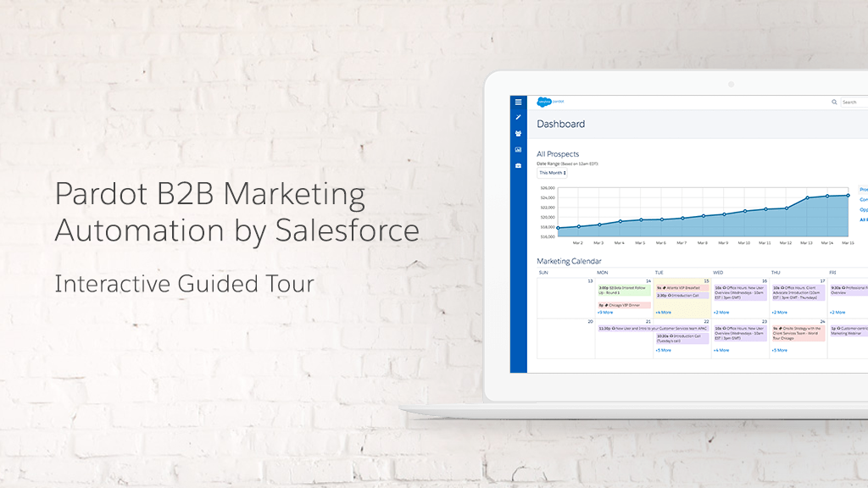
Task: Open the Beta Interest Follow Up event
Action: [x=624, y=290]
